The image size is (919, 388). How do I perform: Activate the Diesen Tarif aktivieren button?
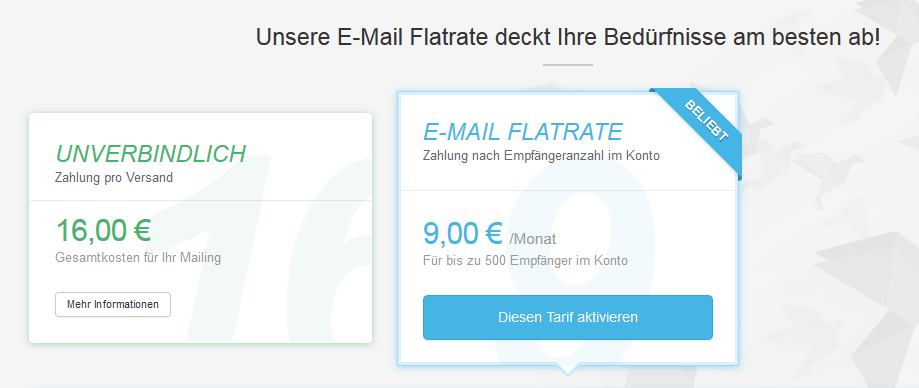point(567,318)
